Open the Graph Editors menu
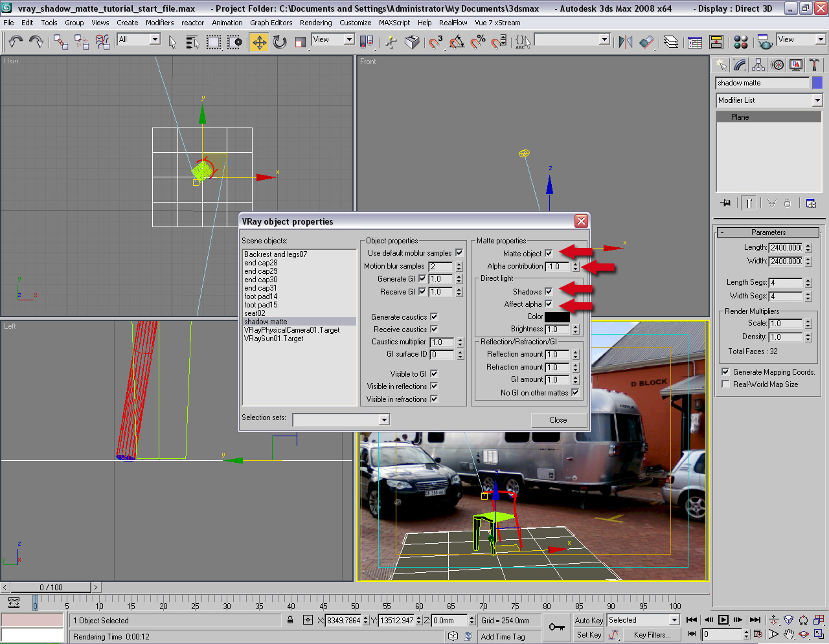 click(x=271, y=23)
